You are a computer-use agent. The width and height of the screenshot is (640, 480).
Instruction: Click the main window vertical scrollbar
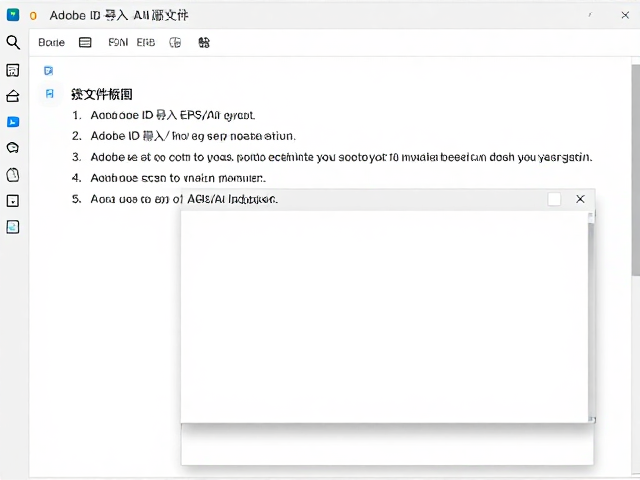(x=636, y=170)
